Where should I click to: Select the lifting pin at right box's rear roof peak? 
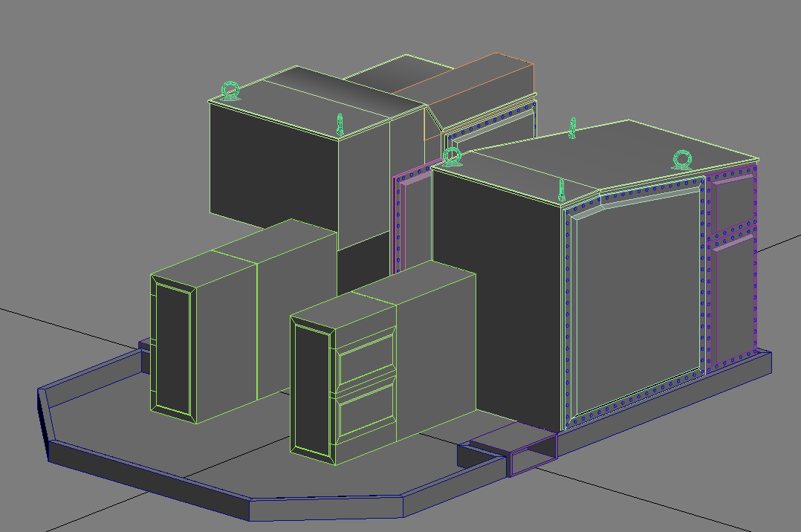572,128
